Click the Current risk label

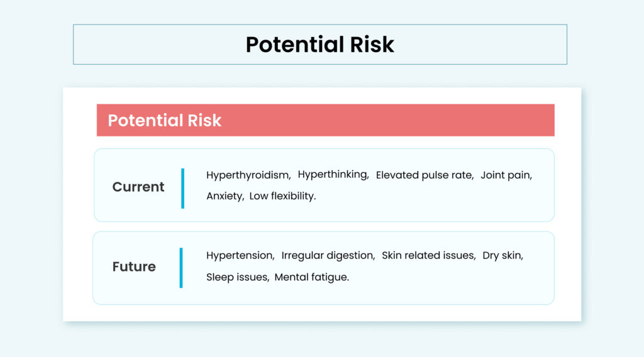tap(138, 187)
